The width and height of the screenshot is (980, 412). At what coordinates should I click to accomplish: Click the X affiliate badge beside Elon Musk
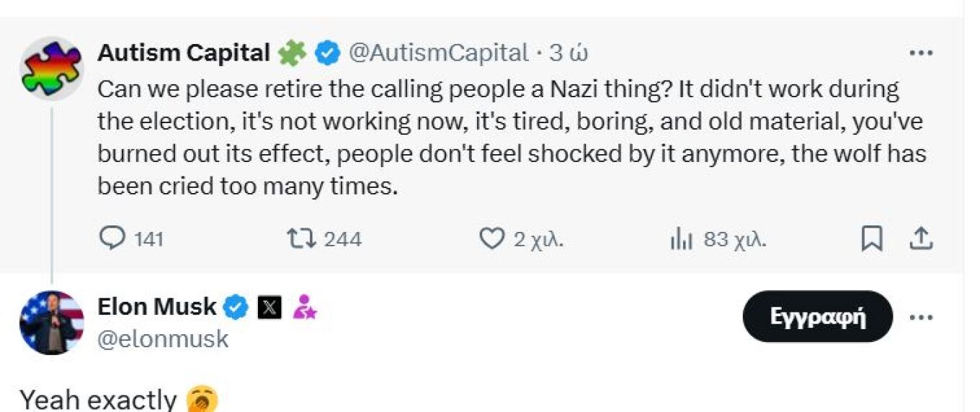[x=269, y=308]
